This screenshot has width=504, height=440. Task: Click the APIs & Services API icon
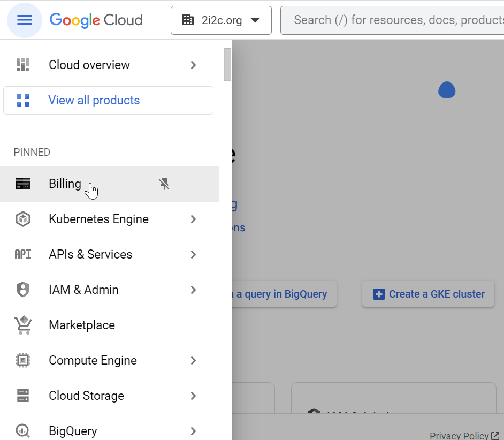[23, 255]
